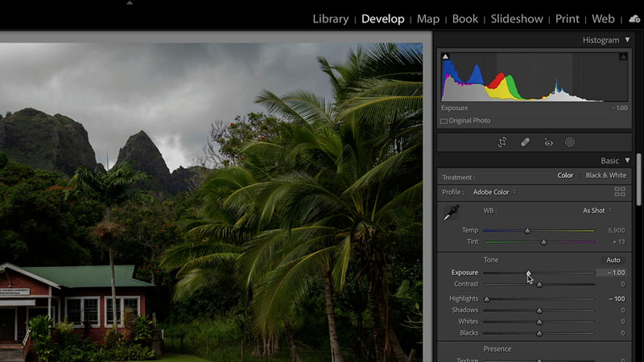Click the palm tree photo preview
Screen dimensions: 644x362
click(x=211, y=203)
